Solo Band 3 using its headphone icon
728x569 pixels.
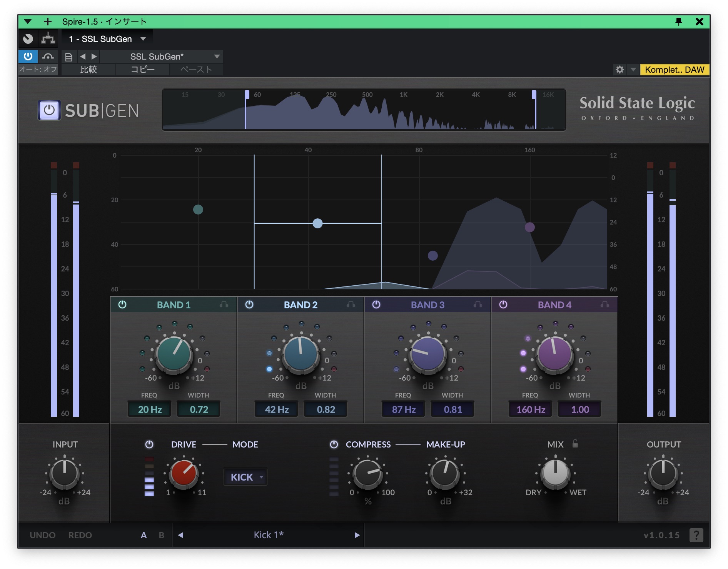[x=478, y=304]
